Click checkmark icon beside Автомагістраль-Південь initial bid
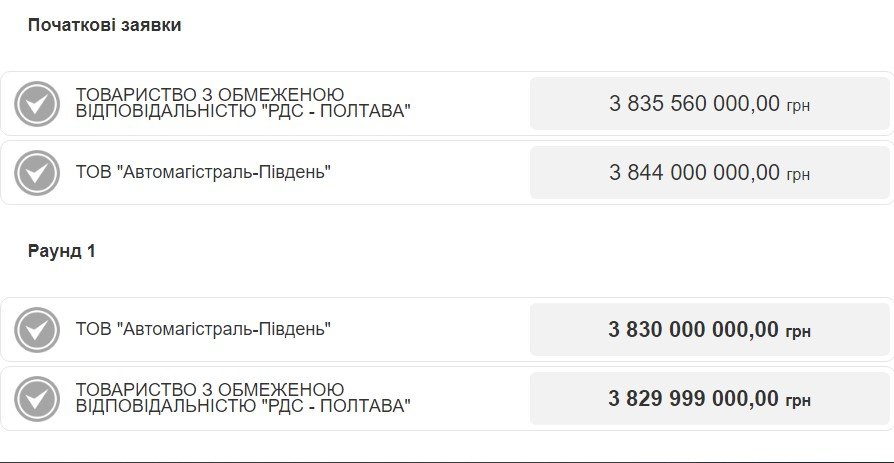 (x=38, y=173)
